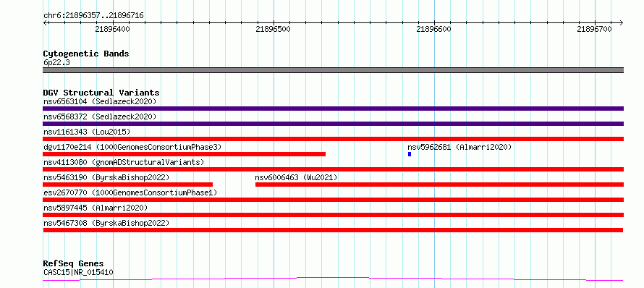Click ruler position 21896700
Screen dimensions: 644x288
[x=594, y=29]
